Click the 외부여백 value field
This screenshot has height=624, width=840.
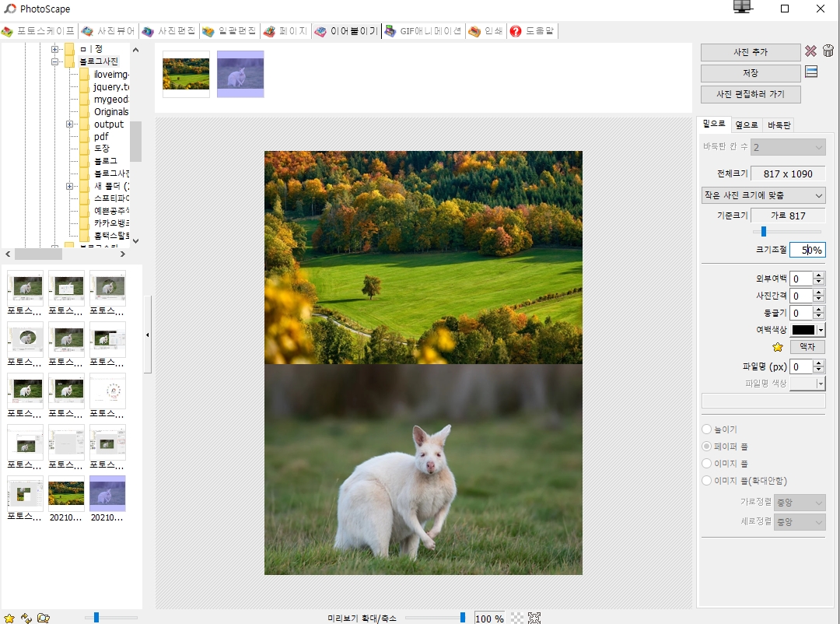tap(801, 279)
